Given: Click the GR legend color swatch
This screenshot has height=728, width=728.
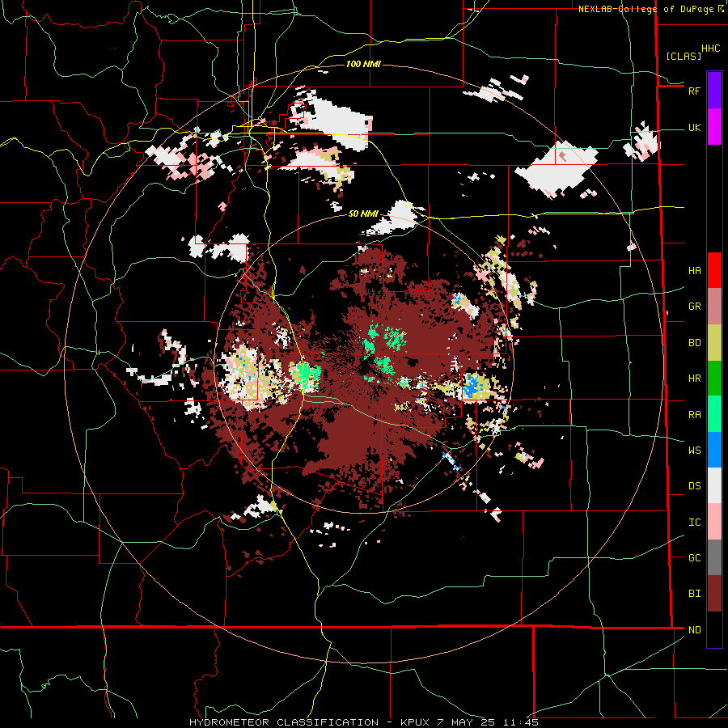Looking at the screenshot, I should click(714, 307).
